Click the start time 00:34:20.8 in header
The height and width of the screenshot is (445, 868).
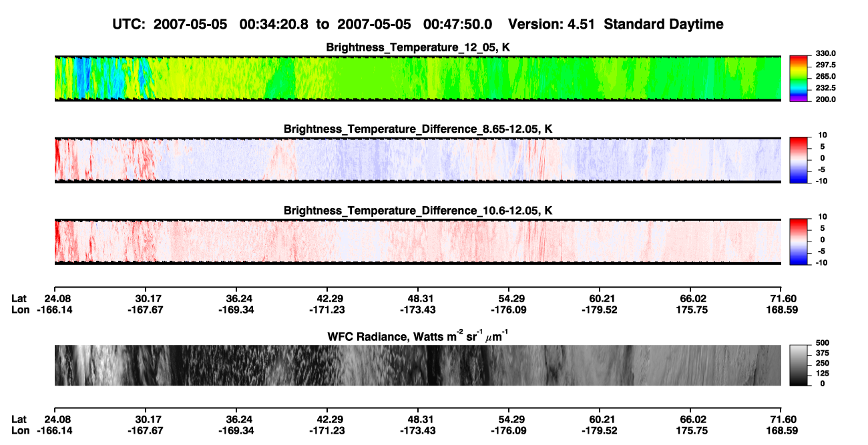click(275, 24)
